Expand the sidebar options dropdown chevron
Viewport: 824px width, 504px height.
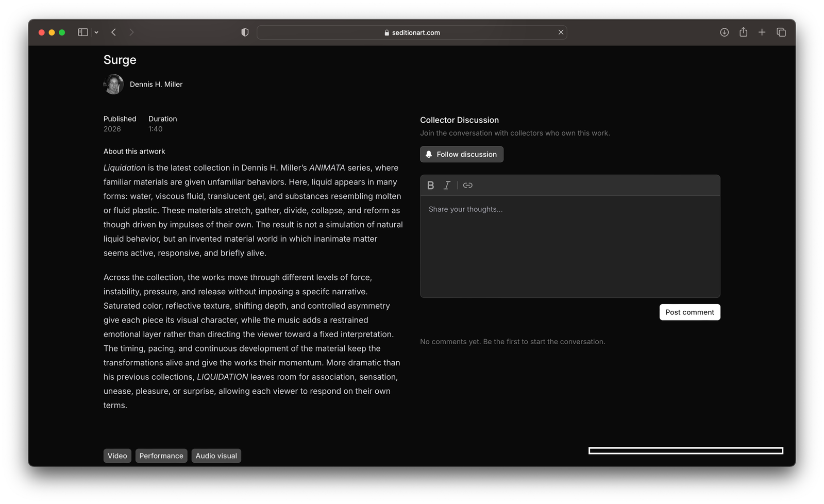click(x=96, y=32)
